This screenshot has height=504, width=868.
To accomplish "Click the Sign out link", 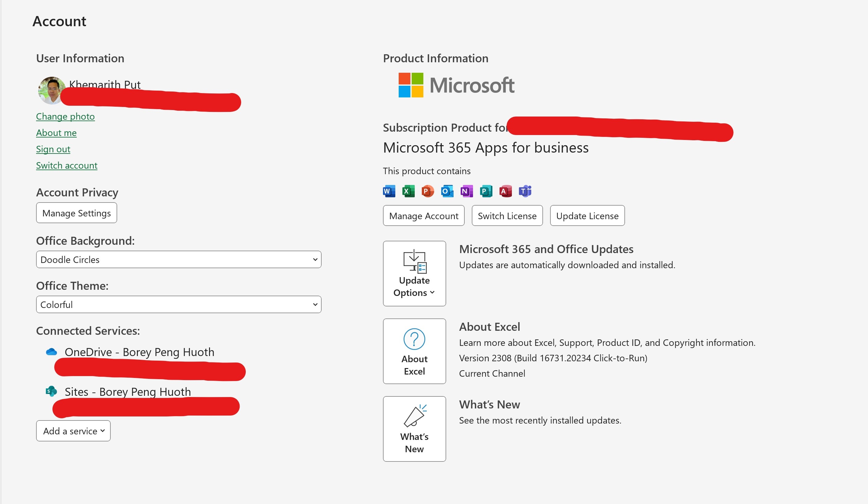I will [x=53, y=149].
